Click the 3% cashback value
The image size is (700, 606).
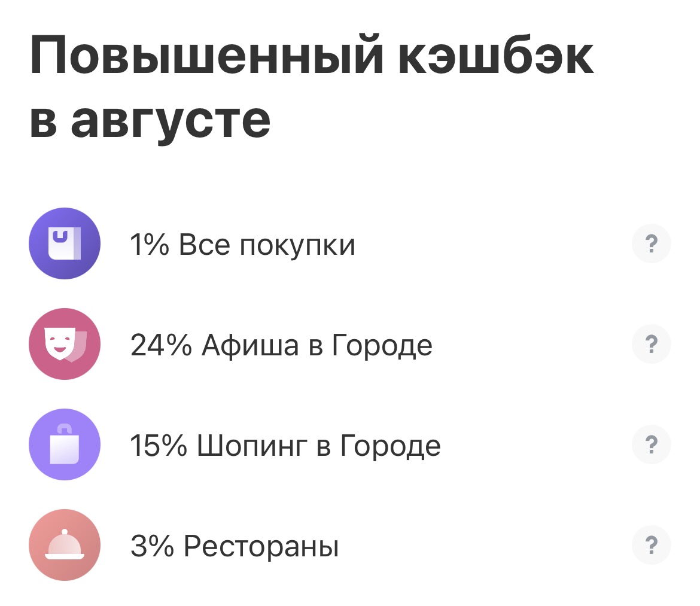tap(152, 546)
